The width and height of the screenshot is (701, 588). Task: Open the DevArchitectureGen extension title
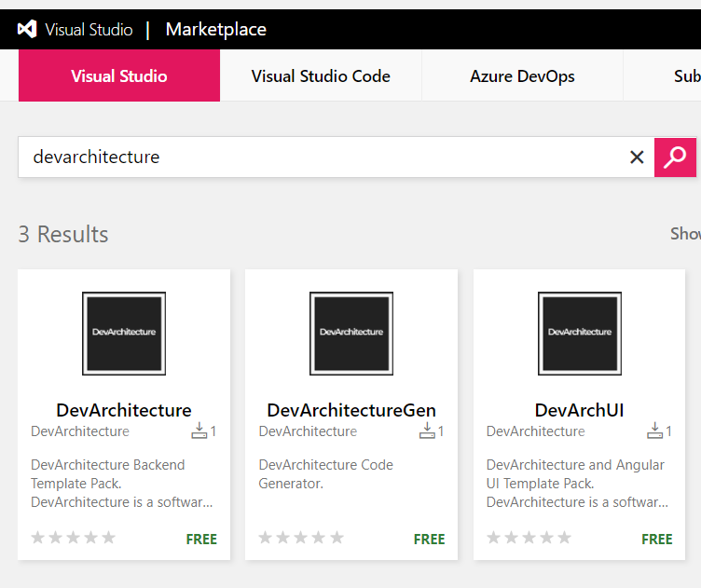(x=351, y=410)
